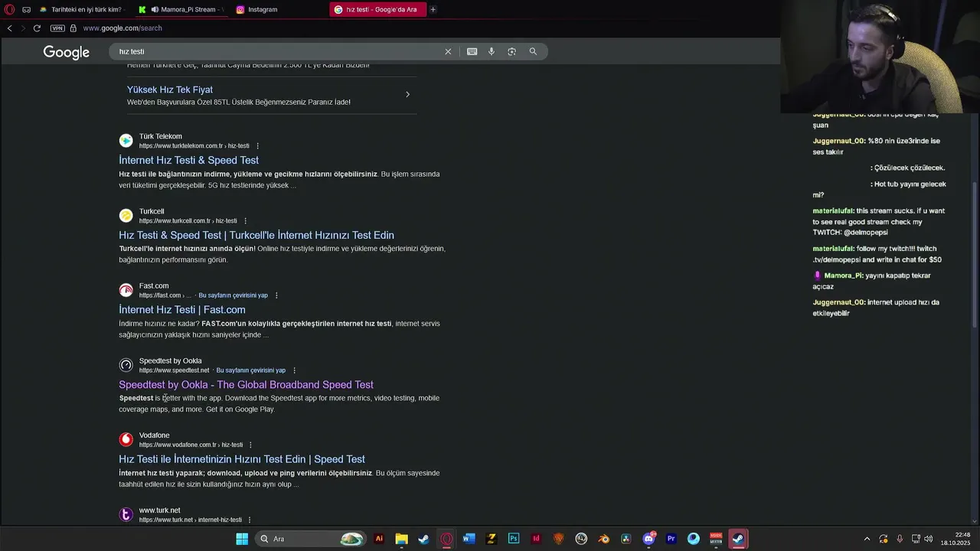
Task: Open the Opera menu logo button
Action: pos(9,9)
